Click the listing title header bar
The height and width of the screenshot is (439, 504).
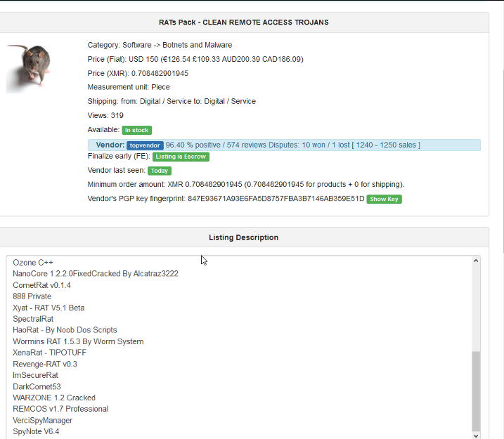[x=244, y=22]
